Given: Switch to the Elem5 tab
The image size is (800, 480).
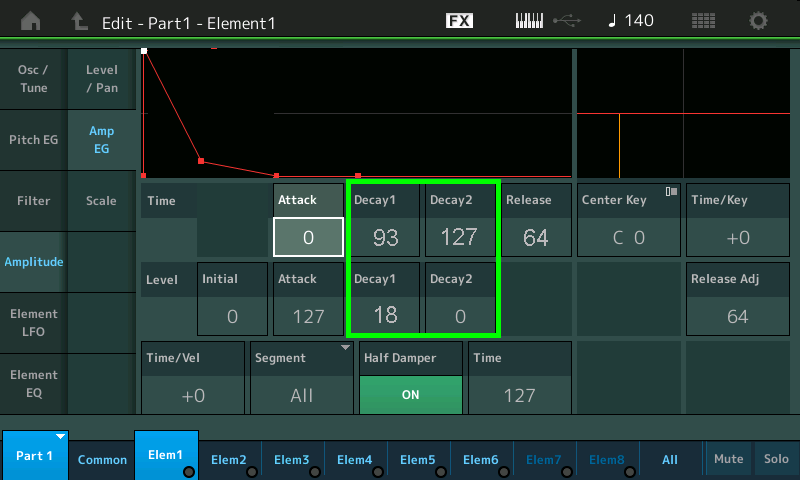Looking at the screenshot, I should (417, 460).
